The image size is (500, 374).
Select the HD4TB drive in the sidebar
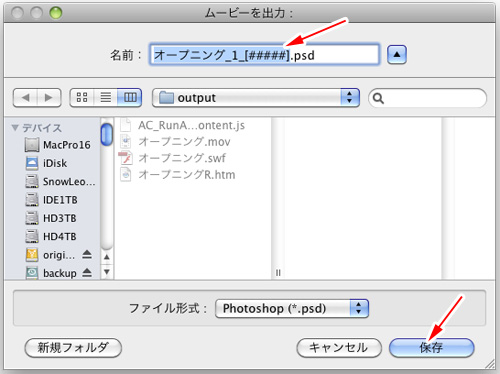coord(51,237)
